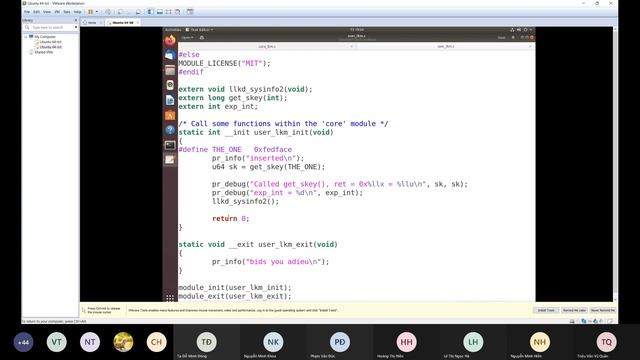Screen dimensions: 640x360
Task: Open the pause button dropdown arrow
Action: click(97, 12)
